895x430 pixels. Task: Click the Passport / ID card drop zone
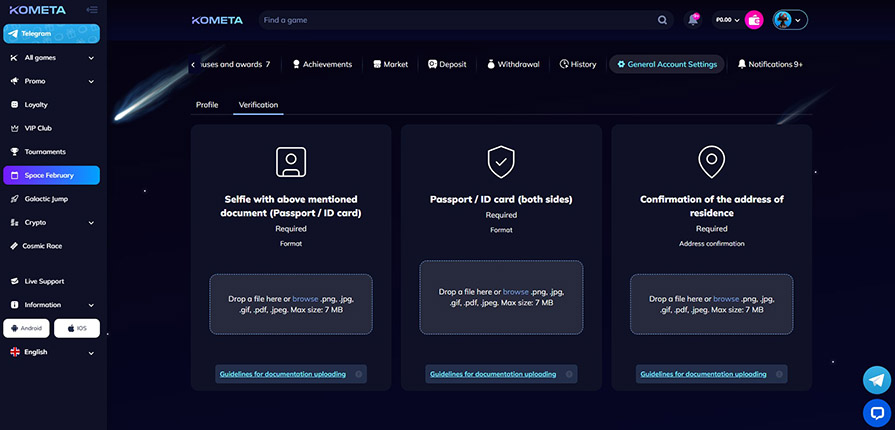(x=501, y=298)
